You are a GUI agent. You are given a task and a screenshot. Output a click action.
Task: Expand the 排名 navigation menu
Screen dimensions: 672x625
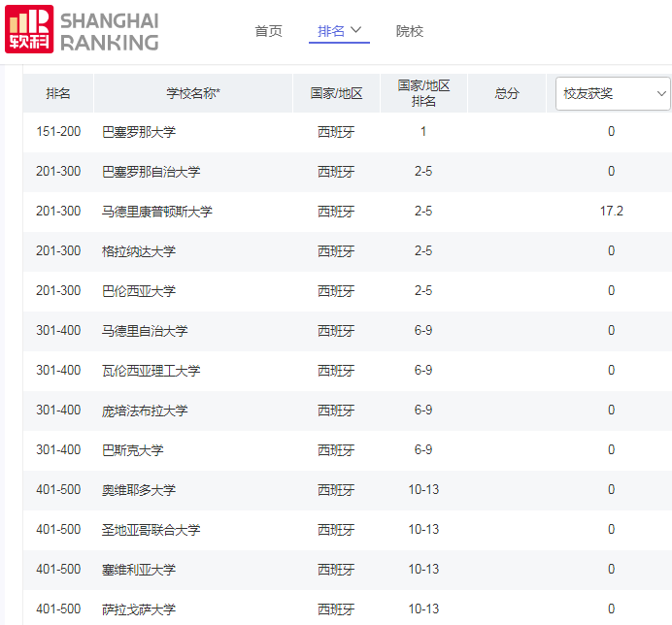pos(339,31)
